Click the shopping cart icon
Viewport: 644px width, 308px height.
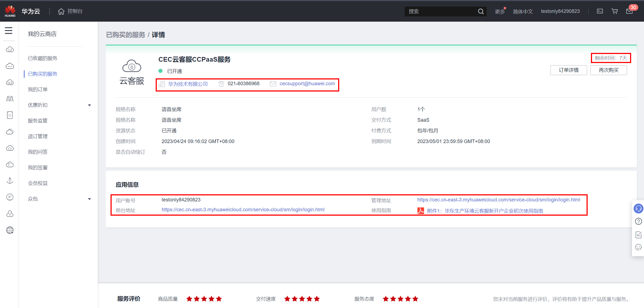click(x=614, y=11)
